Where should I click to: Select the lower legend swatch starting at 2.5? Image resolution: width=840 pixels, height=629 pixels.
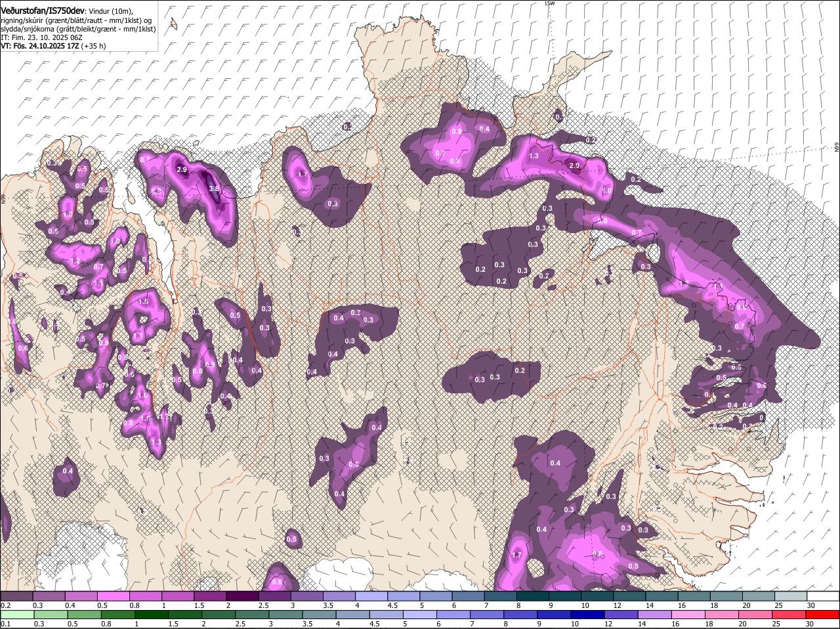pyautogui.click(x=253, y=615)
